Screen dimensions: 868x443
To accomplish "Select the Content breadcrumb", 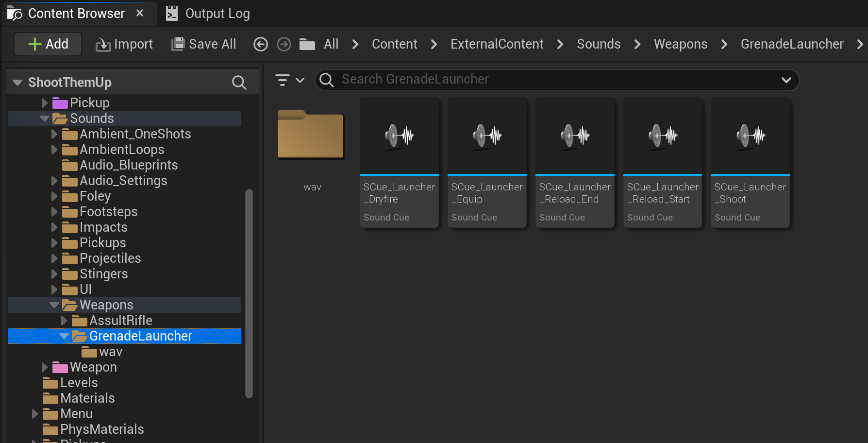I will [x=394, y=44].
